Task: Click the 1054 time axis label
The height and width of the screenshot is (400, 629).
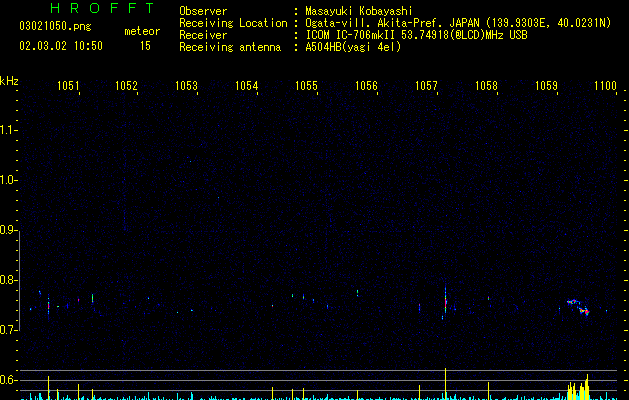Action: coord(246,86)
